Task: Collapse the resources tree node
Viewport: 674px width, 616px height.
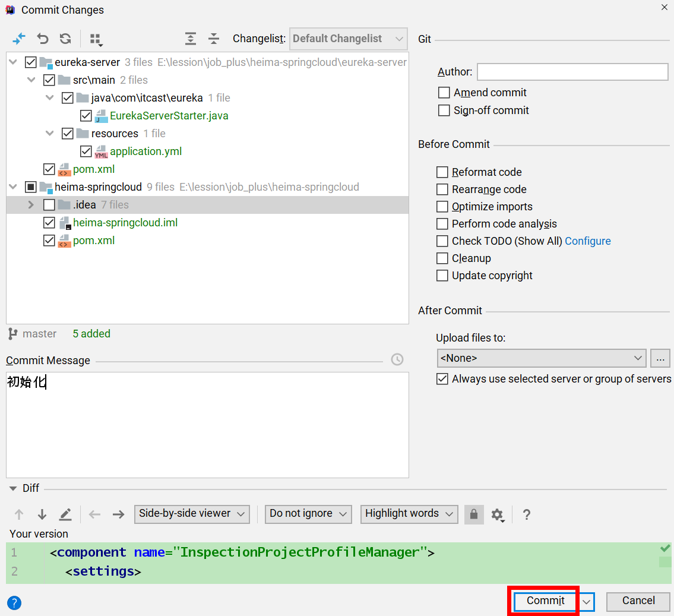Action: click(x=49, y=133)
